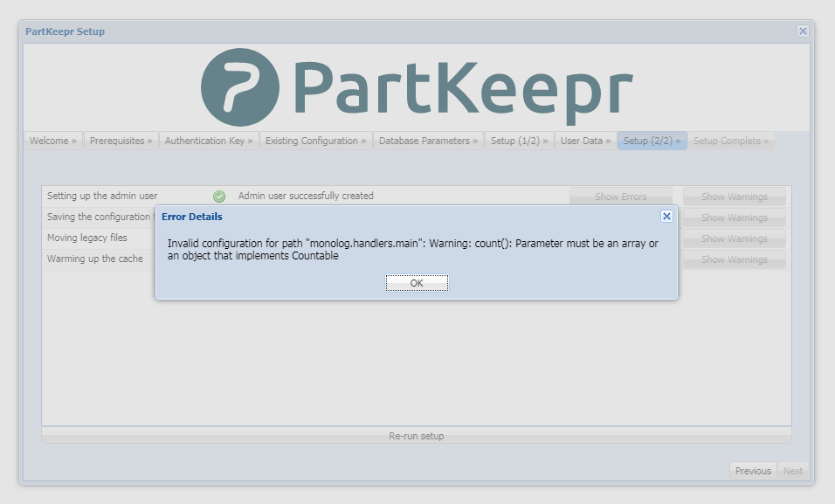
Task: Open the Setup Complete tab
Action: click(730, 141)
